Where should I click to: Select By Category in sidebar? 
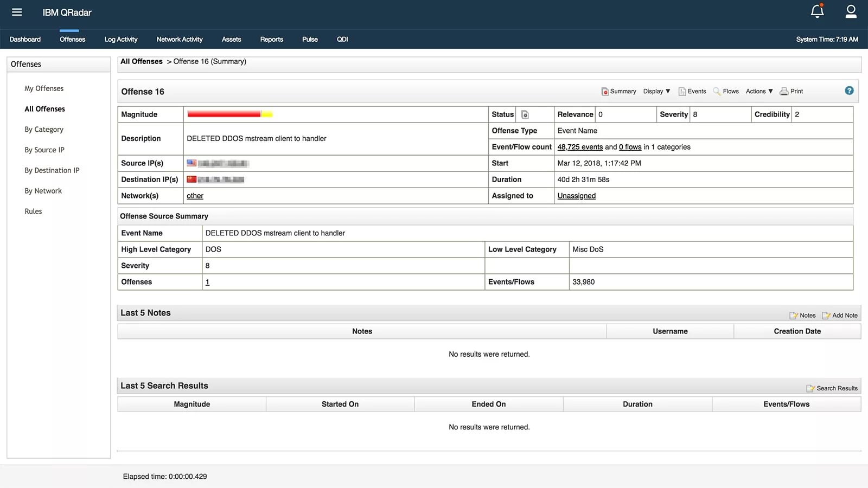coord(44,130)
